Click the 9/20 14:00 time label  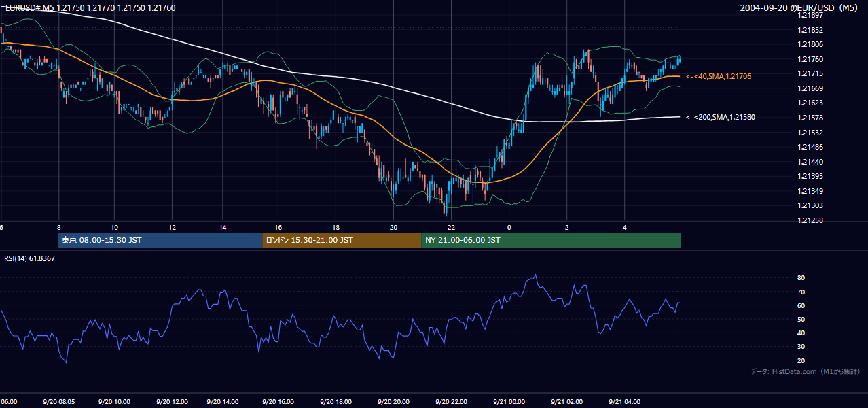point(223,402)
